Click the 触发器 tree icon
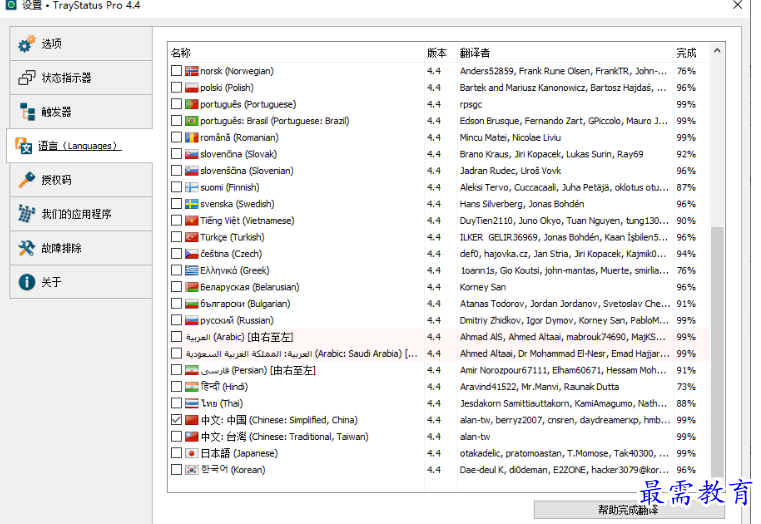Screen dimensions: 761x524 [27, 112]
